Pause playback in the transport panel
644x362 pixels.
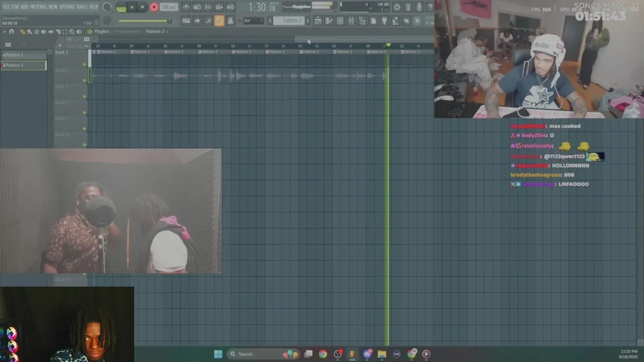132,7
